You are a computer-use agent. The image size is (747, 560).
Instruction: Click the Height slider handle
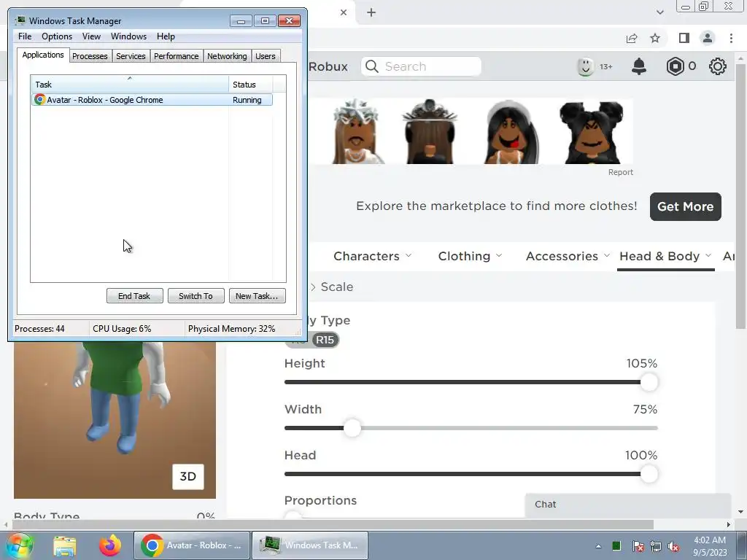pyautogui.click(x=649, y=382)
